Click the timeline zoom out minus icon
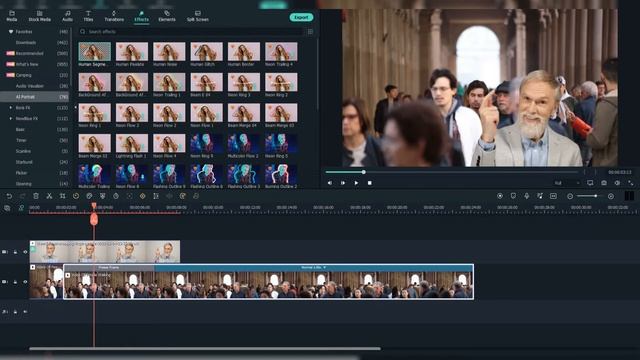Screen dimensions: 640x360 [570, 196]
